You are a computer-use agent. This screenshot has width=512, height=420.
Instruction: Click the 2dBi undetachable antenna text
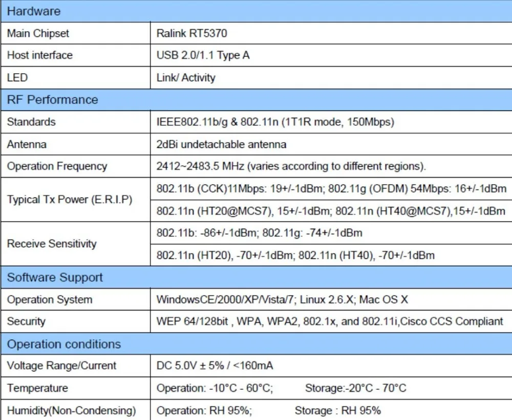[x=221, y=144]
